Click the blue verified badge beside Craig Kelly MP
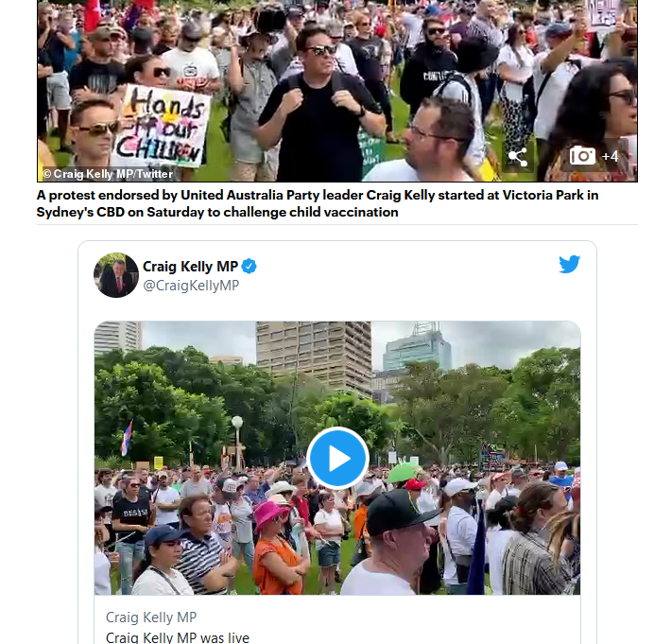This screenshot has height=644, width=654. point(249,267)
